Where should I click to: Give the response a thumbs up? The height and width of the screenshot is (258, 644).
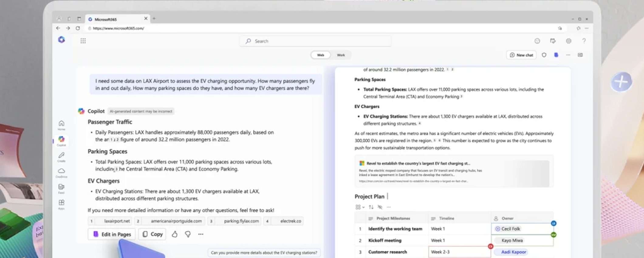pyautogui.click(x=175, y=234)
